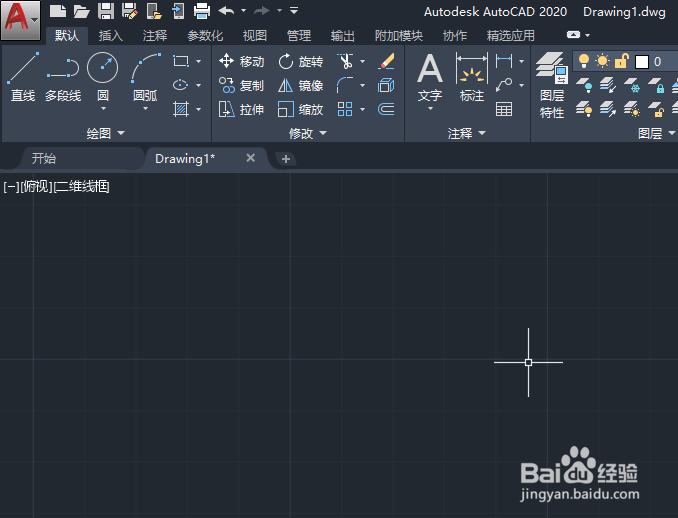Screen dimensions: 678x518
Task: Click the Leader tool icon
Action: pos(504,85)
